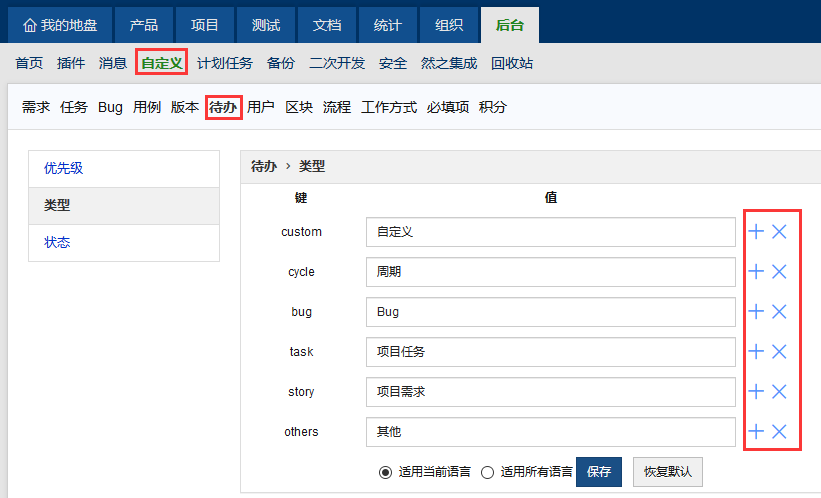The width and height of the screenshot is (821, 498).
Task: Switch to the 用例 customization section
Action: (147, 107)
